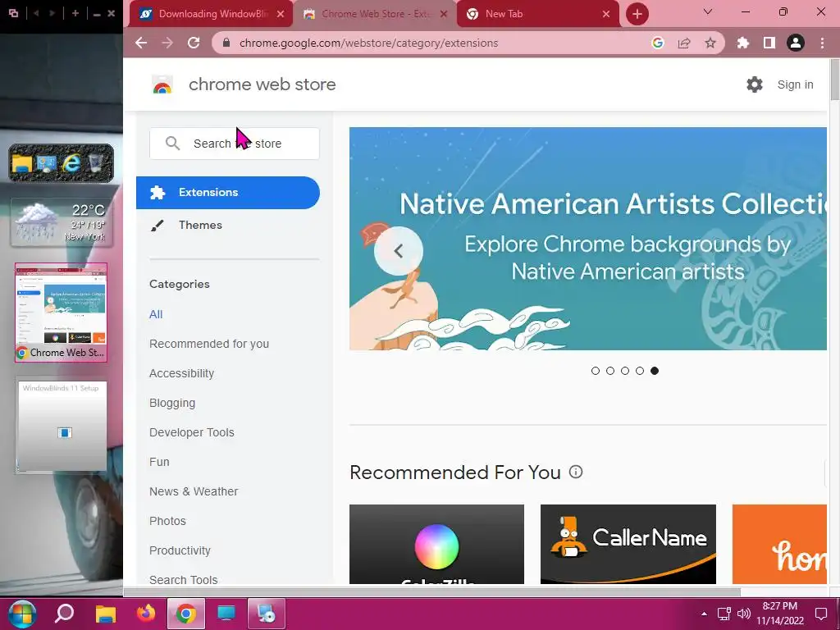Screen dimensions: 840x630
Task: Click the Recommended For You info icon
Action: [x=575, y=472]
